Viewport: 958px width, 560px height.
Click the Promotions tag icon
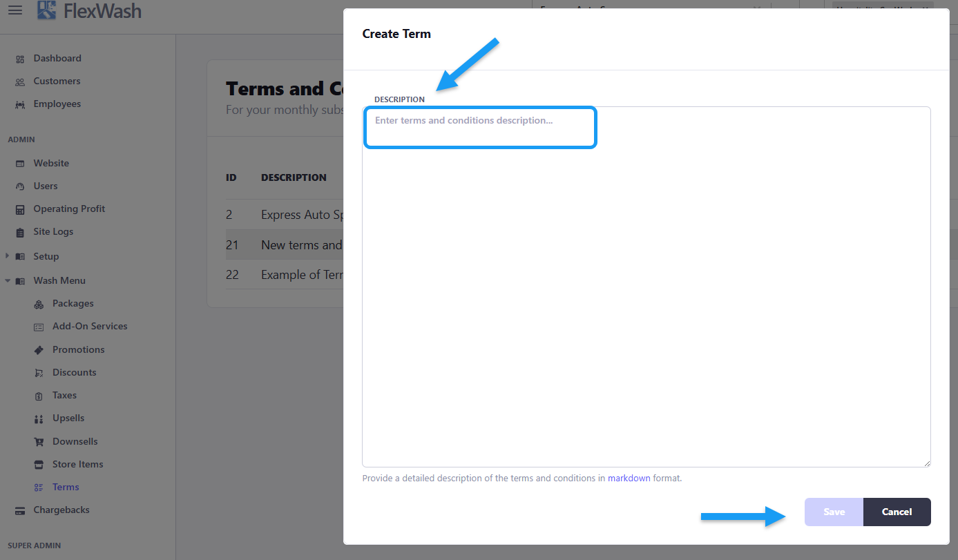[39, 350]
